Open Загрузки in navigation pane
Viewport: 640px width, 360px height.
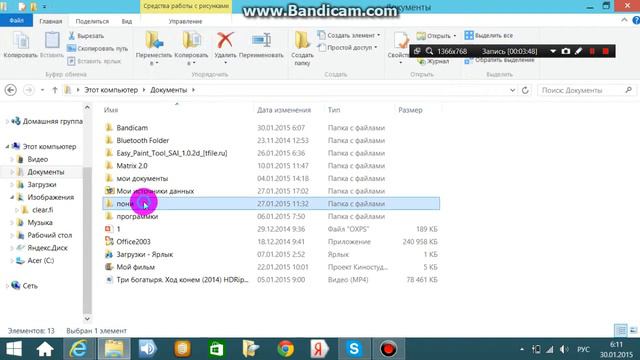click(42, 184)
